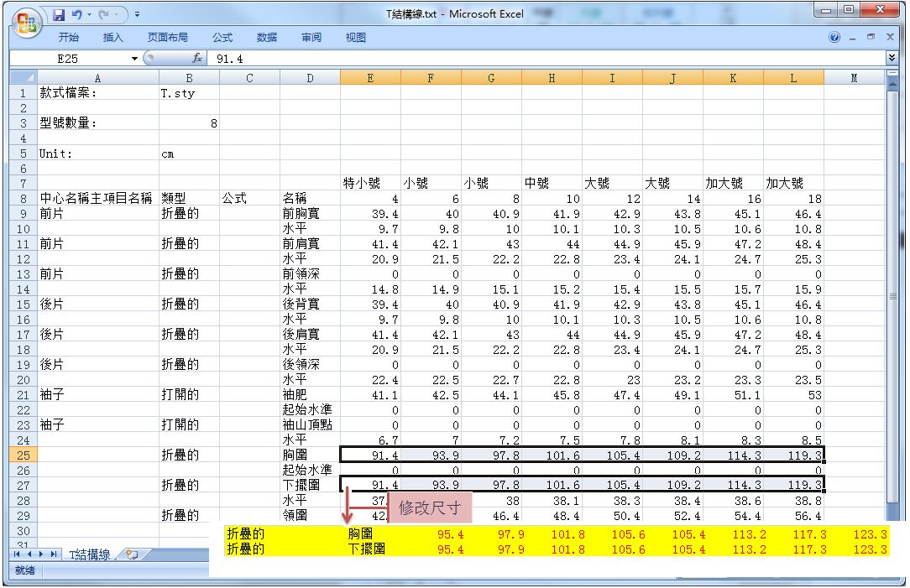
Task: Click the Undo arrow icon
Action: (x=76, y=14)
